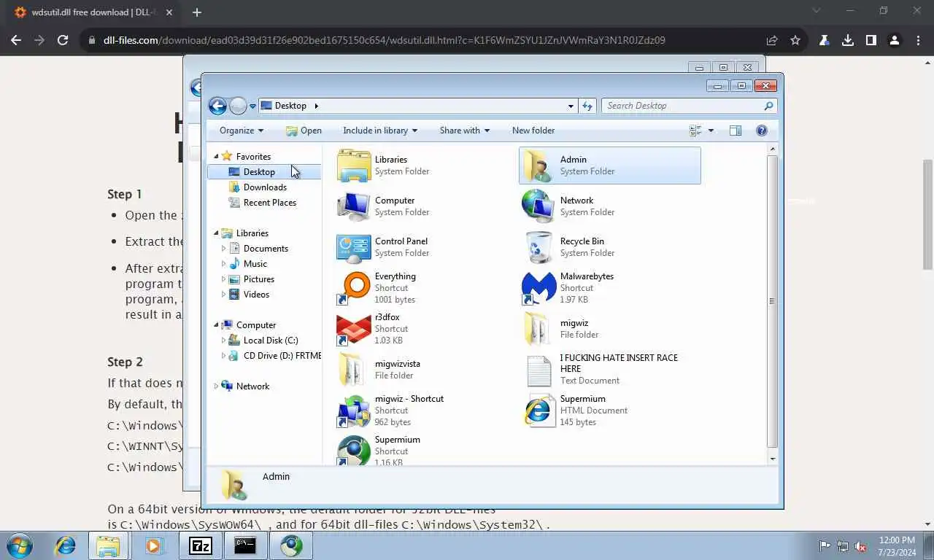This screenshot has width=934, height=560.
Task: Select the Network system folder icon
Action: point(539,206)
